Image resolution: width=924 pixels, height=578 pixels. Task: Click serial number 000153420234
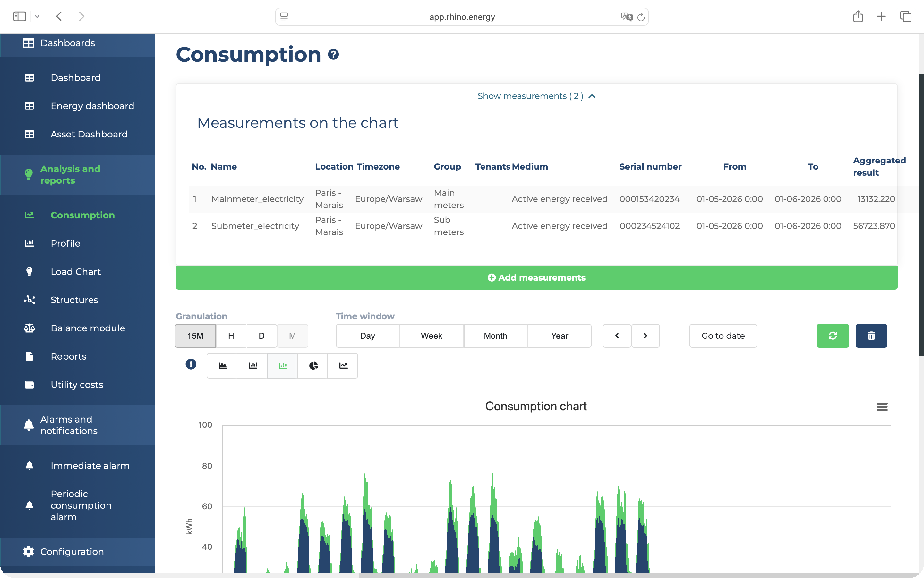649,199
